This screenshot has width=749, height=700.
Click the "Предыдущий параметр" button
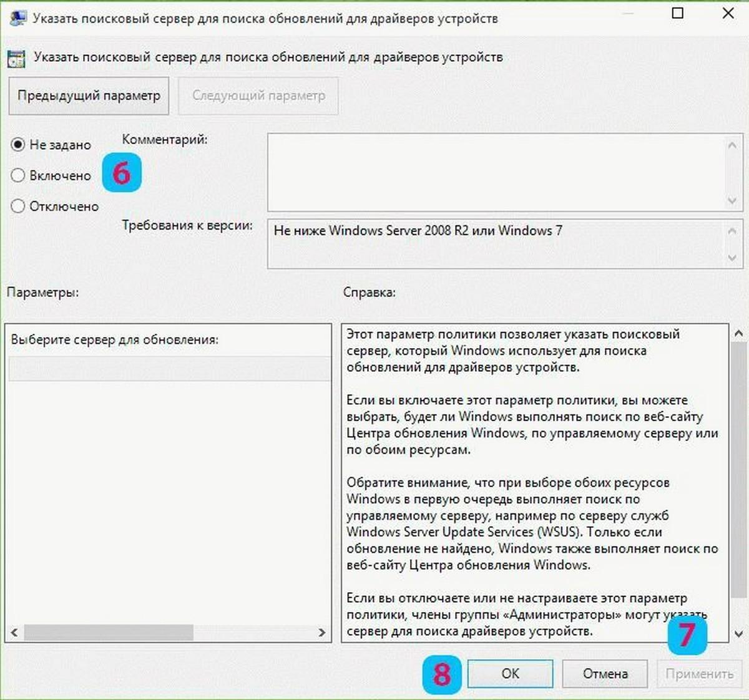pyautogui.click(x=89, y=96)
